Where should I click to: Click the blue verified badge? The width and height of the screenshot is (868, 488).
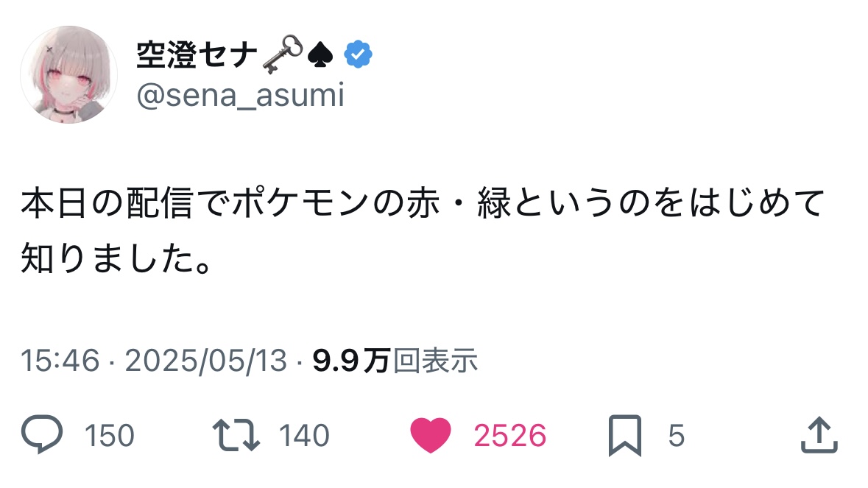point(359,55)
